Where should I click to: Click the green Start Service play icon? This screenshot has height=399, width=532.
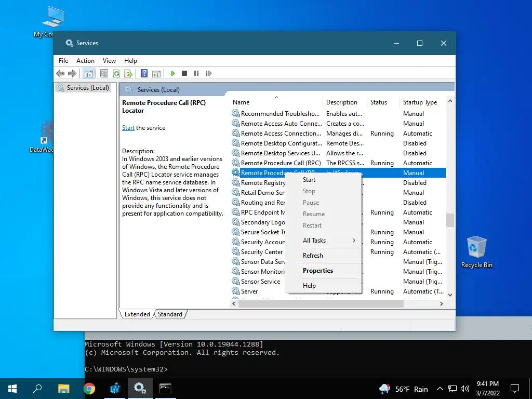pos(172,73)
